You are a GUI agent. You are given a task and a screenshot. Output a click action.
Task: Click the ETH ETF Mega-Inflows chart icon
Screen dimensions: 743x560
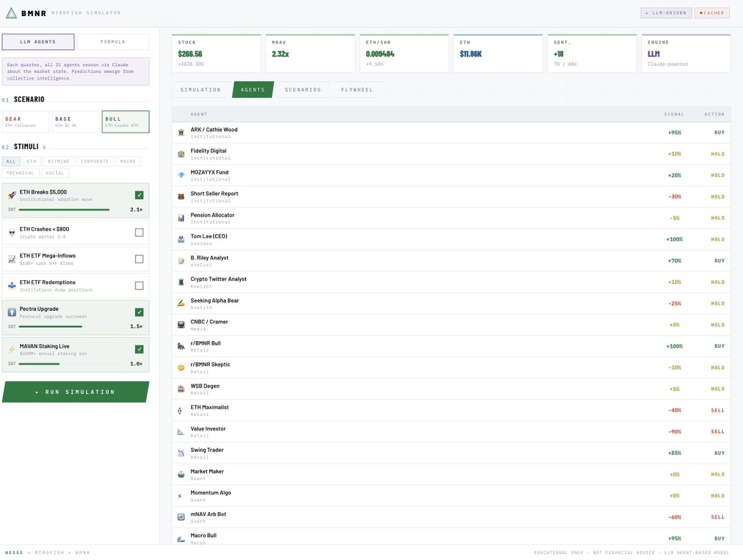coord(12,259)
